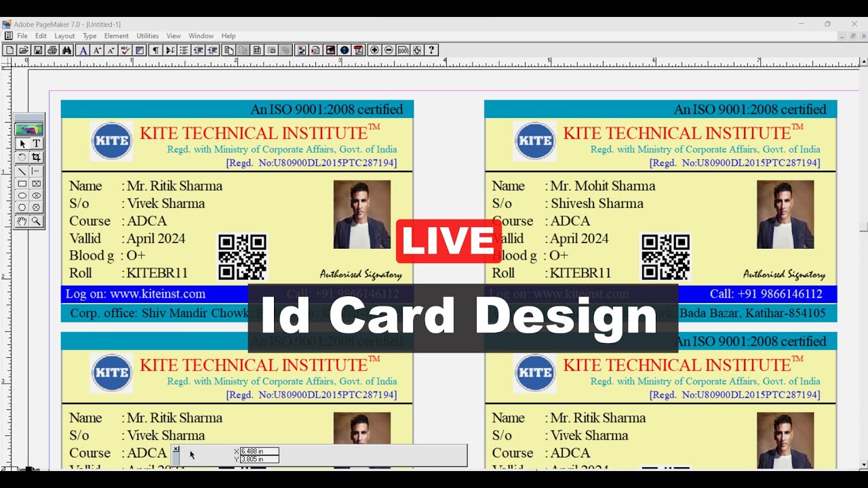
Task: Open the Window menu
Action: (201, 36)
